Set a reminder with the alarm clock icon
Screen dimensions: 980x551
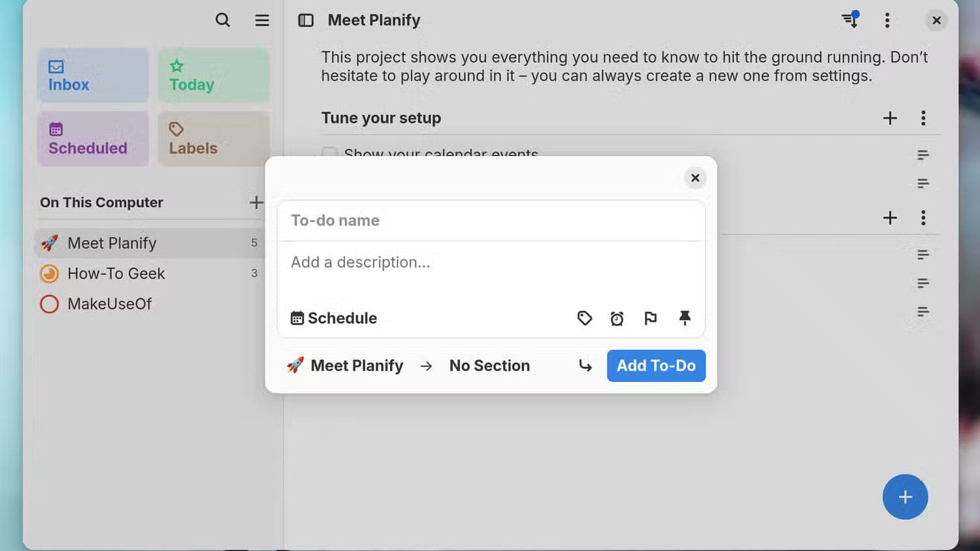point(617,318)
